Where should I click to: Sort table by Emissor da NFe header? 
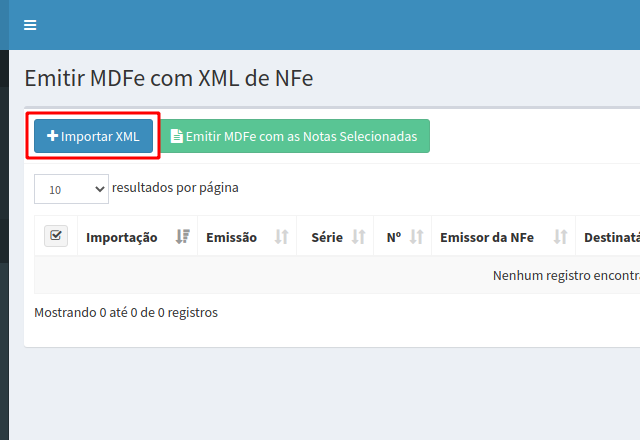click(x=487, y=237)
